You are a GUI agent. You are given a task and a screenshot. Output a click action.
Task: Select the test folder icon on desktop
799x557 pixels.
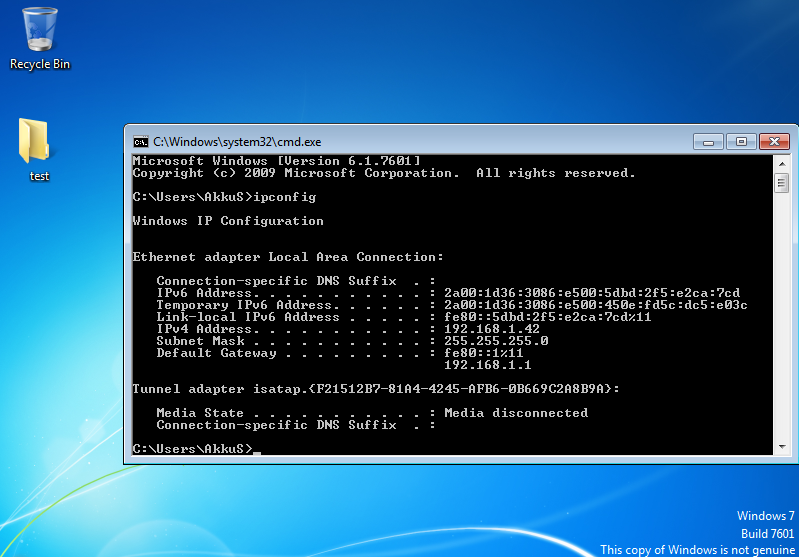[34, 141]
